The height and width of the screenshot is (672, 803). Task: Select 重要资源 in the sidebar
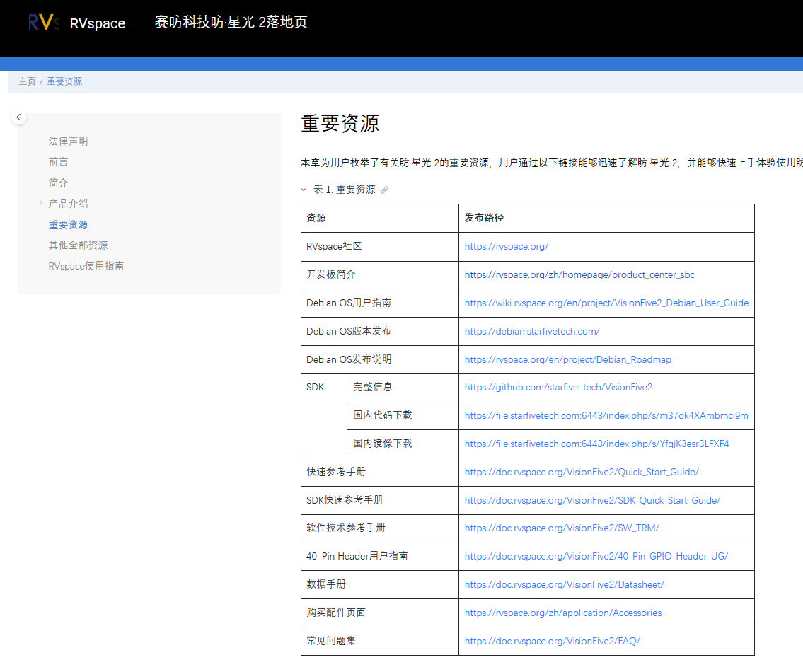[x=68, y=225]
